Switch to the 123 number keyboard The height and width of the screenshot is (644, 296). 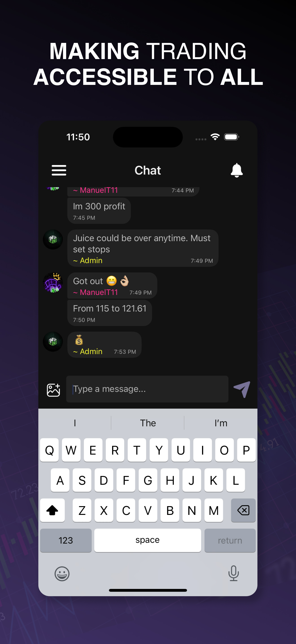click(x=66, y=540)
